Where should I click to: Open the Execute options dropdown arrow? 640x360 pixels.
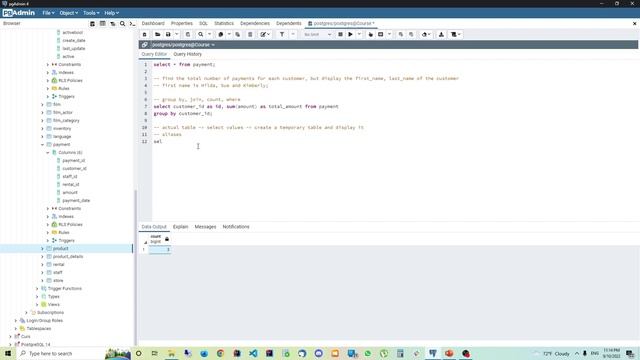pyautogui.click(x=359, y=35)
